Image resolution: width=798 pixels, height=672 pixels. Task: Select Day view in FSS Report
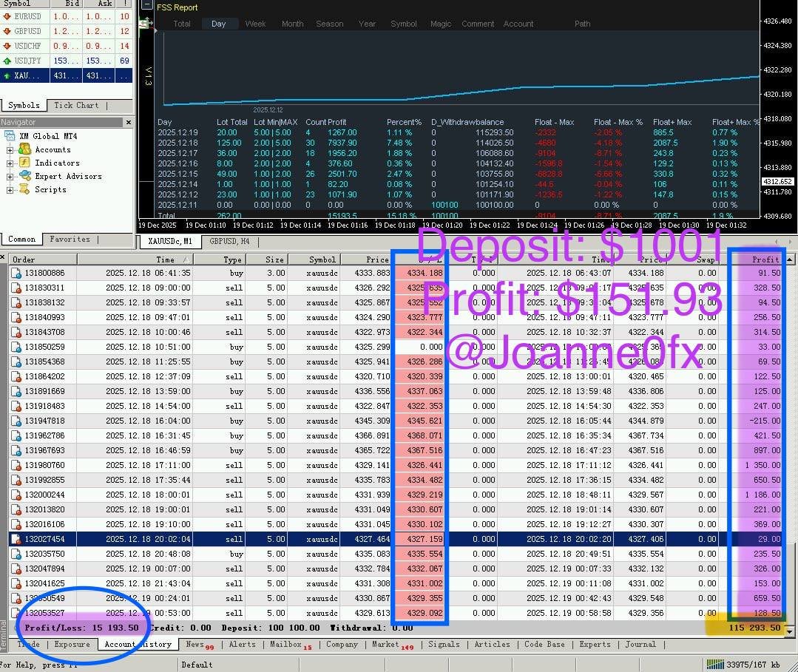(218, 24)
